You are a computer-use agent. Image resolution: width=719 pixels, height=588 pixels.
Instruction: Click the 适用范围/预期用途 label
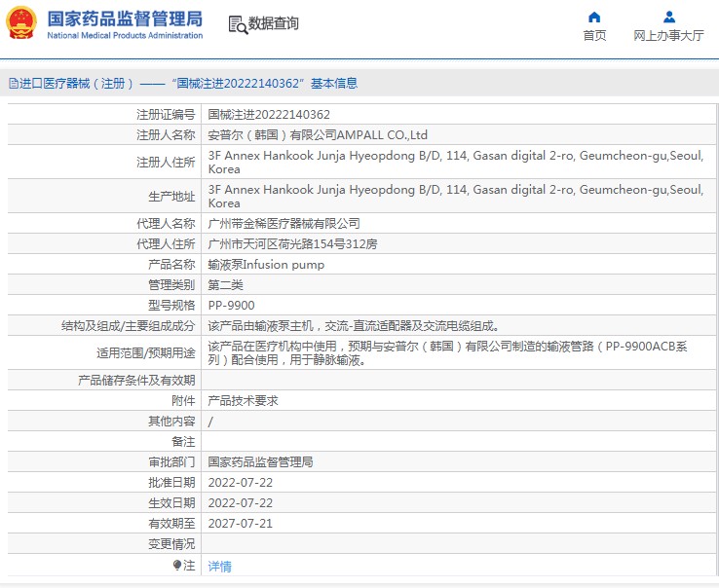pos(146,352)
